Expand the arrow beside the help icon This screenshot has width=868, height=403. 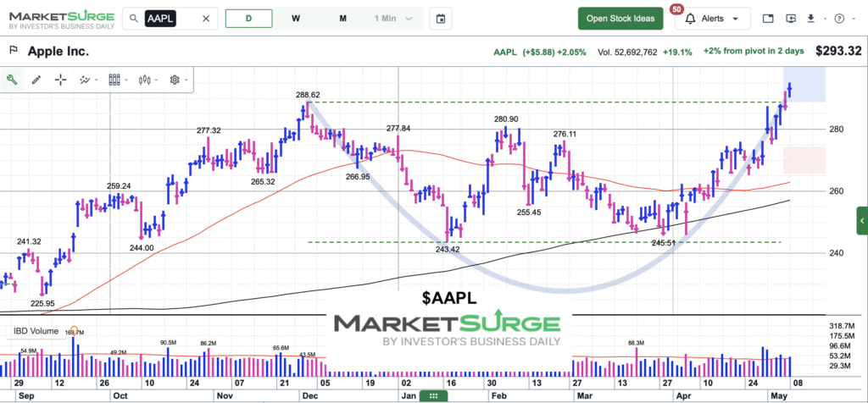coord(853,19)
